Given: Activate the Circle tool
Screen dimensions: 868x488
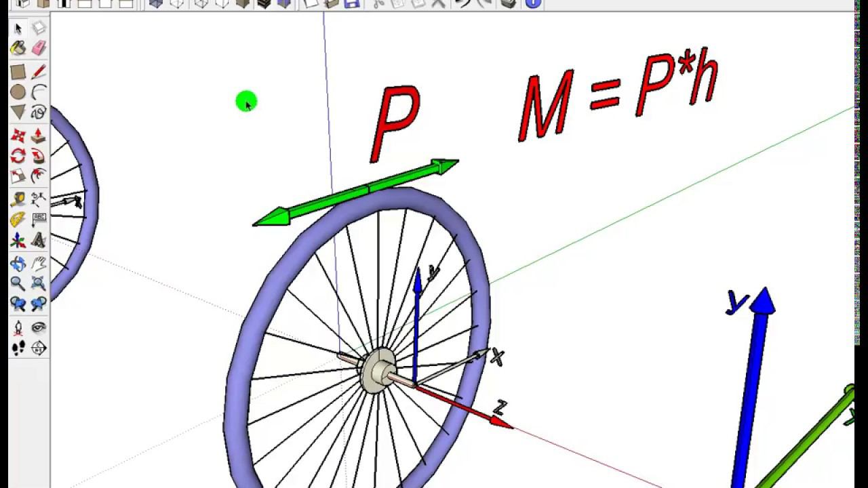Looking at the screenshot, I should (18, 92).
